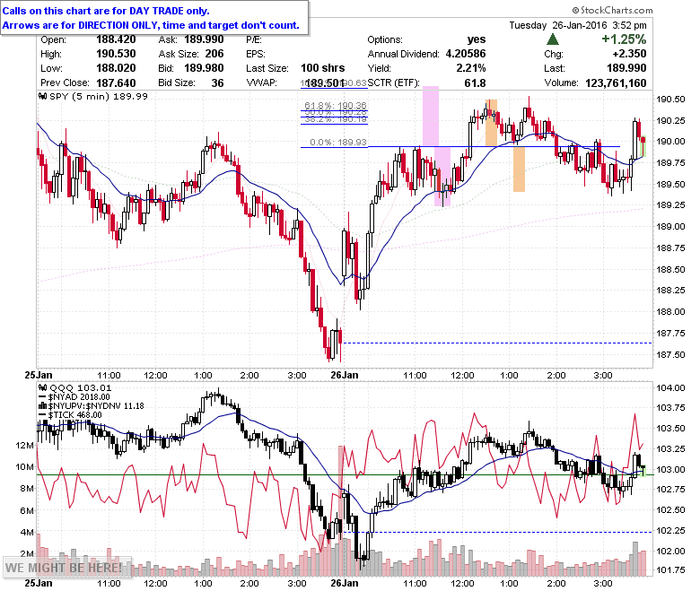Click the 187.50 price axis label
Viewport: 700px width, 591px height.
coord(670,354)
